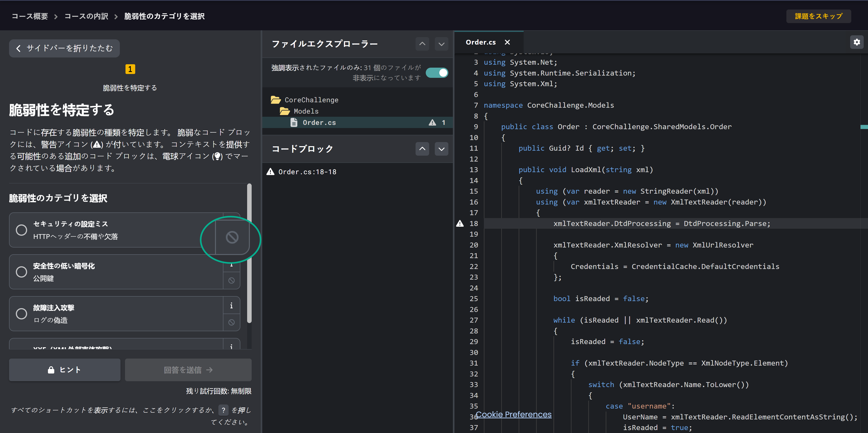Click the Models folder icon
The height and width of the screenshot is (433, 868).
pyautogui.click(x=285, y=111)
